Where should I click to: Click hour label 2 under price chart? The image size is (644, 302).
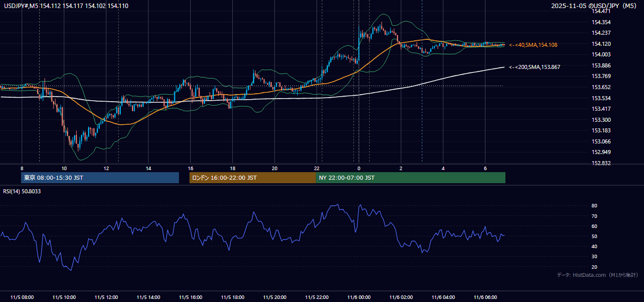click(401, 169)
